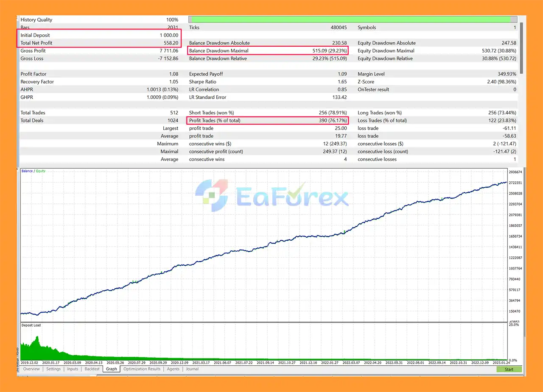
Task: Select the Profit Trades (% of total) row
Action: (268, 120)
